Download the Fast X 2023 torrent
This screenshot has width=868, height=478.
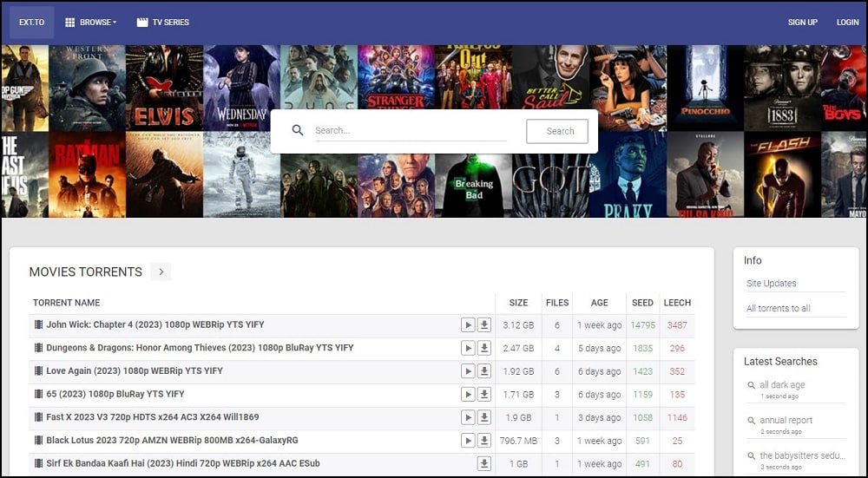tap(484, 417)
